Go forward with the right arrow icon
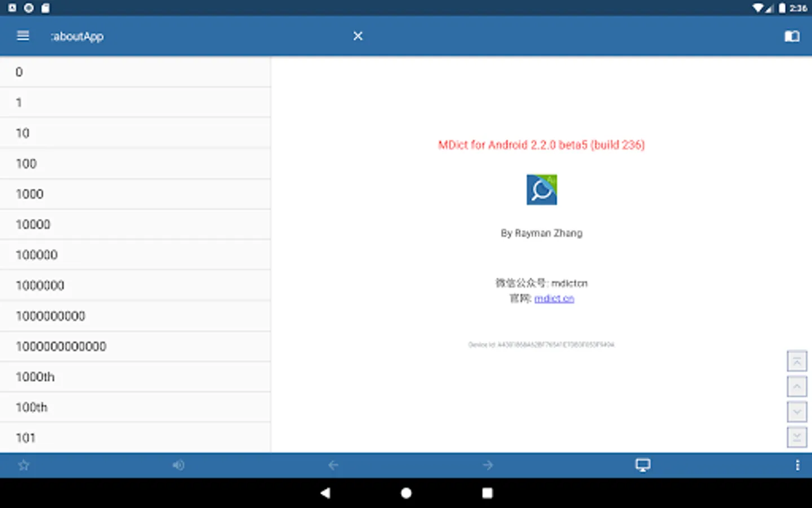The width and height of the screenshot is (812, 508). coord(488,465)
